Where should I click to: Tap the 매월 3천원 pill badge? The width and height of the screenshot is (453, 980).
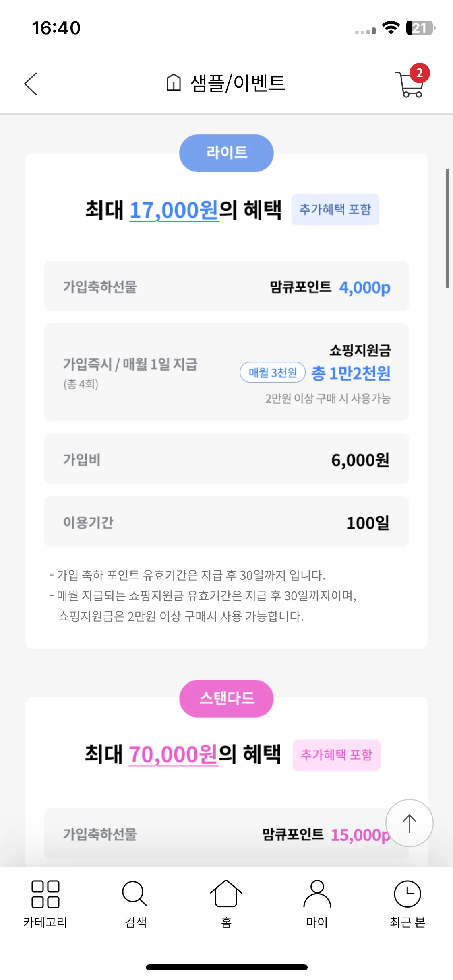click(273, 373)
